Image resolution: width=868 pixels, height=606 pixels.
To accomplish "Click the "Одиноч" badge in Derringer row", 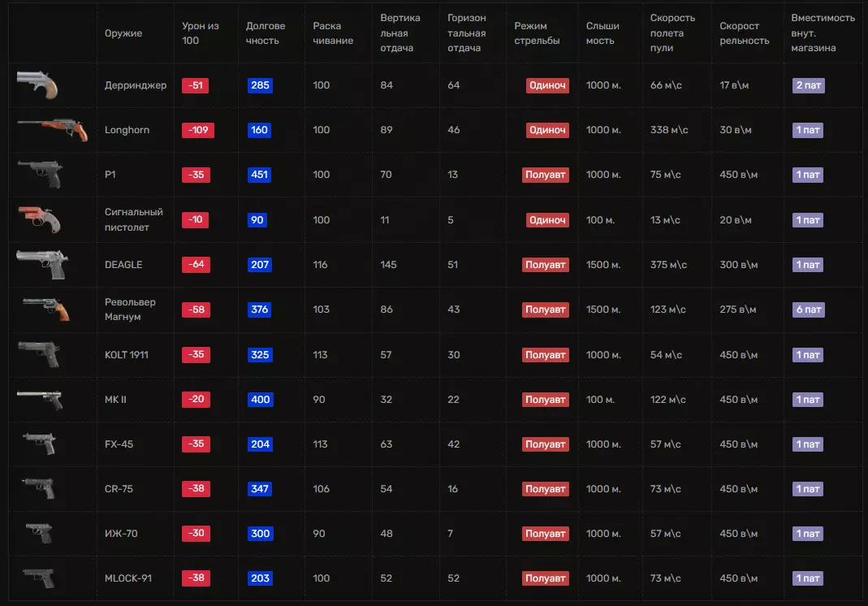I will 546,85.
